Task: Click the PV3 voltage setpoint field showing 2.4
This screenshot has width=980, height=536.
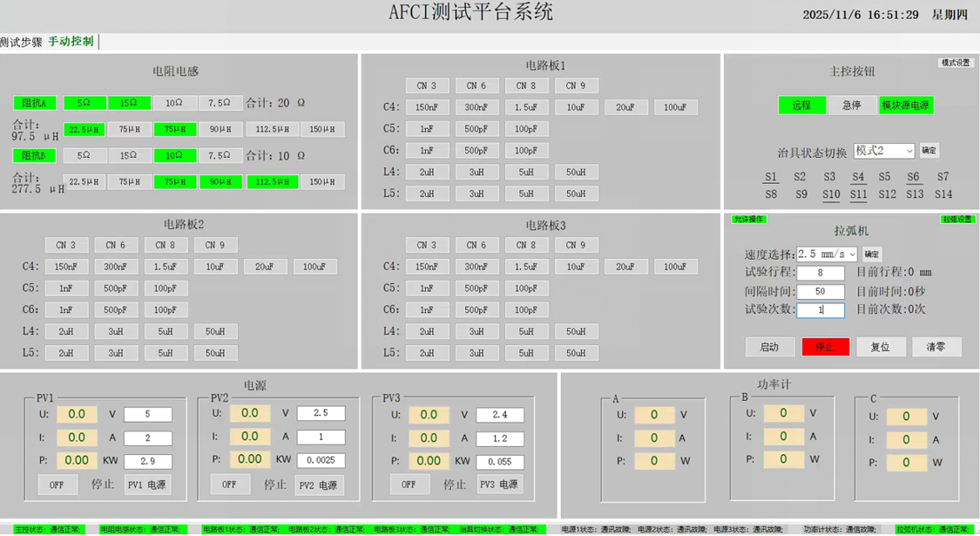Action: 499,415
